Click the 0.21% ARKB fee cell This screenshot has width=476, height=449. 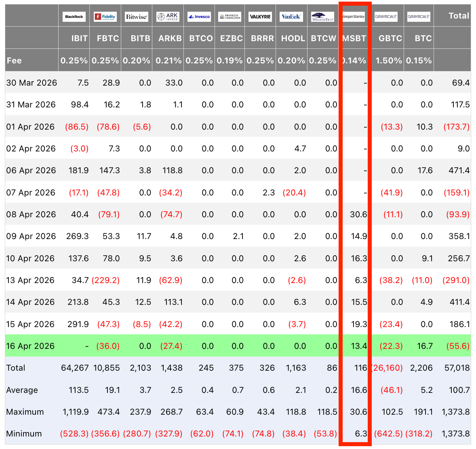click(168, 61)
